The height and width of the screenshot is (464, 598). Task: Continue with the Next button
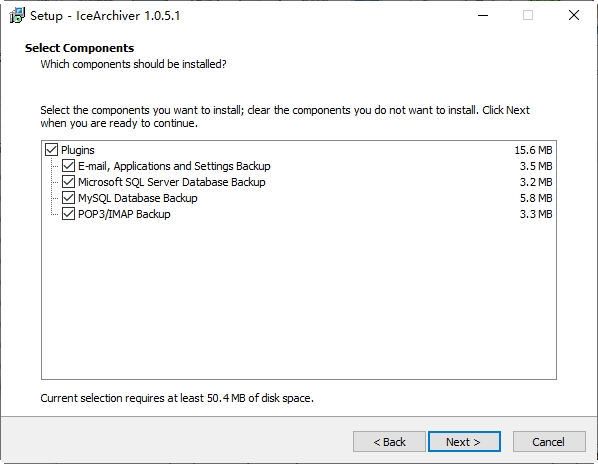[x=464, y=442]
